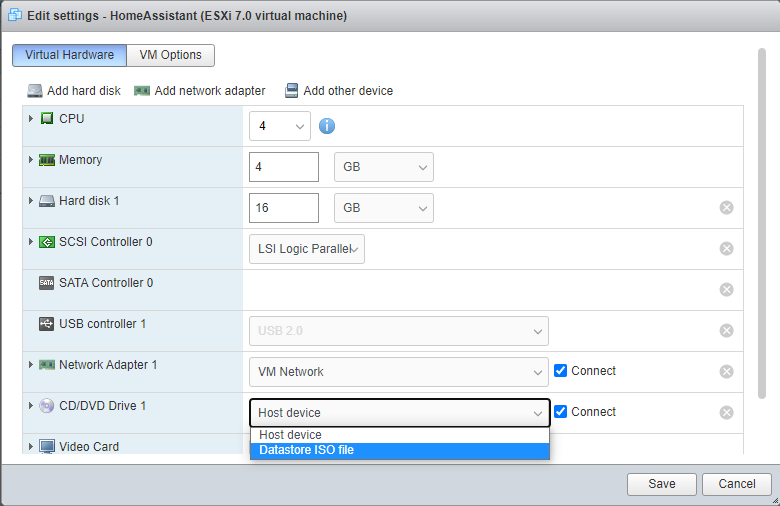Click the Add hard disk icon

coord(35,91)
